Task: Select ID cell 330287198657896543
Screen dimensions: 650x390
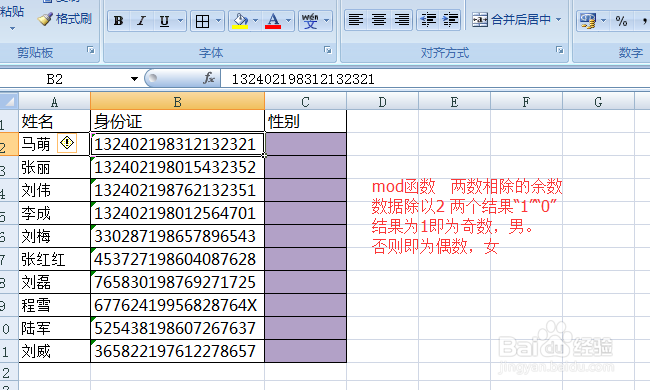Action: 177,236
